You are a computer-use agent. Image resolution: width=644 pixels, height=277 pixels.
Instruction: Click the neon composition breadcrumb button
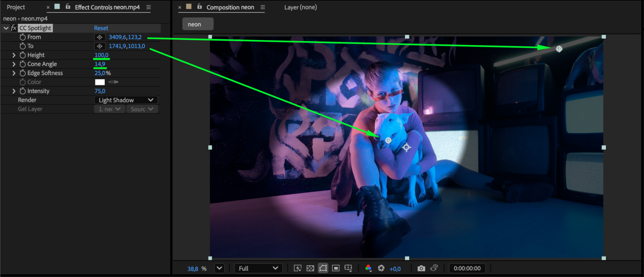(x=197, y=24)
